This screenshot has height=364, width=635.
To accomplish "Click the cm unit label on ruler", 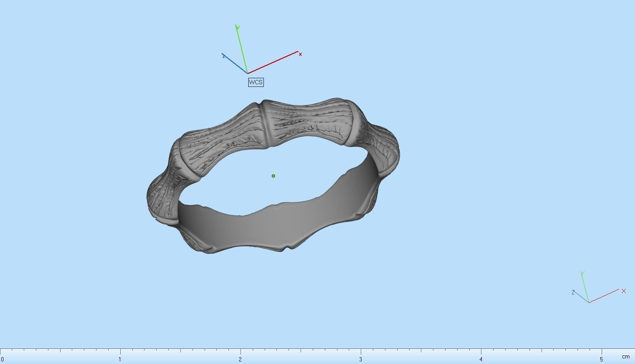I will coord(625,357).
